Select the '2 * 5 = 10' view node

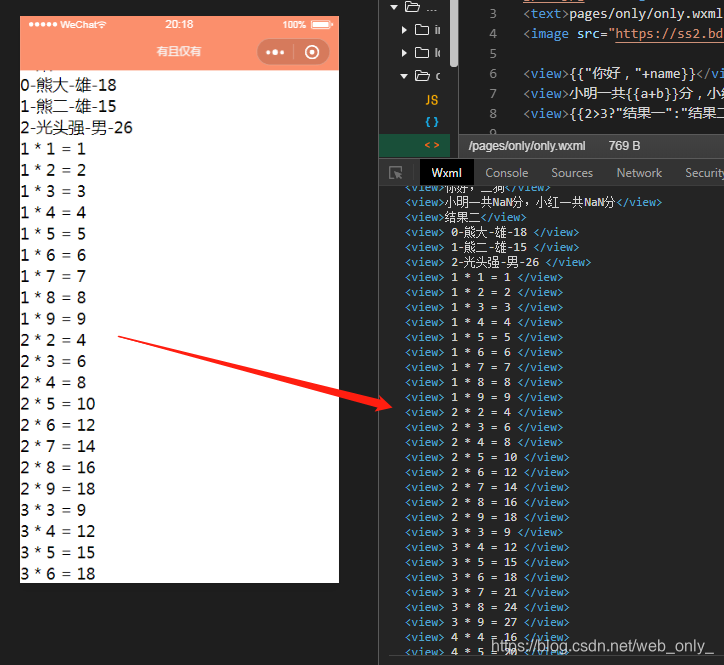click(x=487, y=457)
